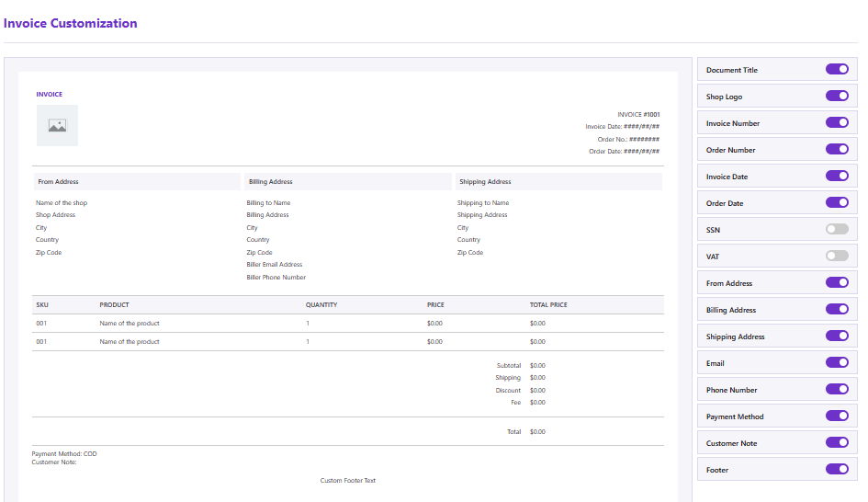Click 'Shipping to Name' text
Viewport: 868px width, 502px height.
483,203
